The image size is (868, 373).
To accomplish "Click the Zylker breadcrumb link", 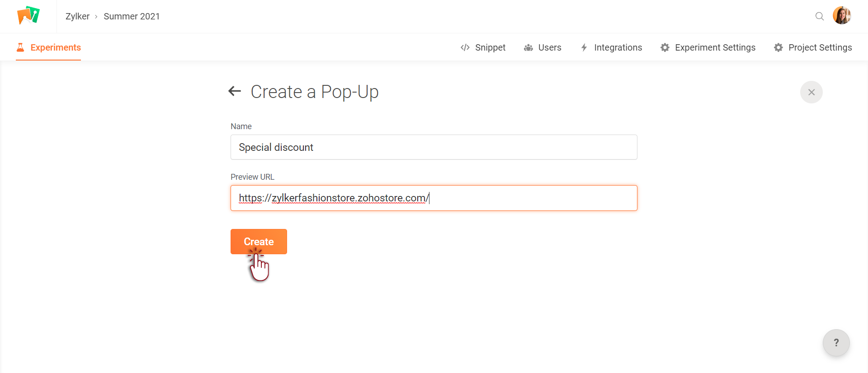I will pos(77,16).
